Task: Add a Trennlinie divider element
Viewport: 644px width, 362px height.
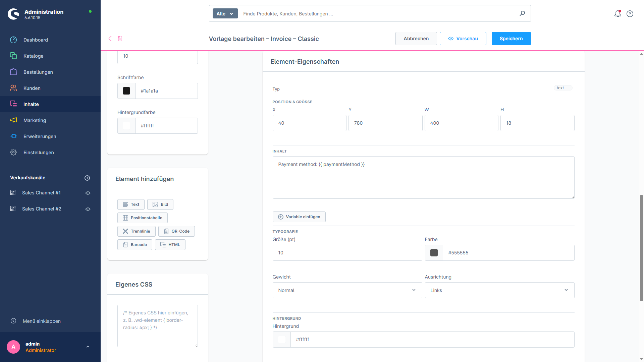Action: click(x=137, y=231)
